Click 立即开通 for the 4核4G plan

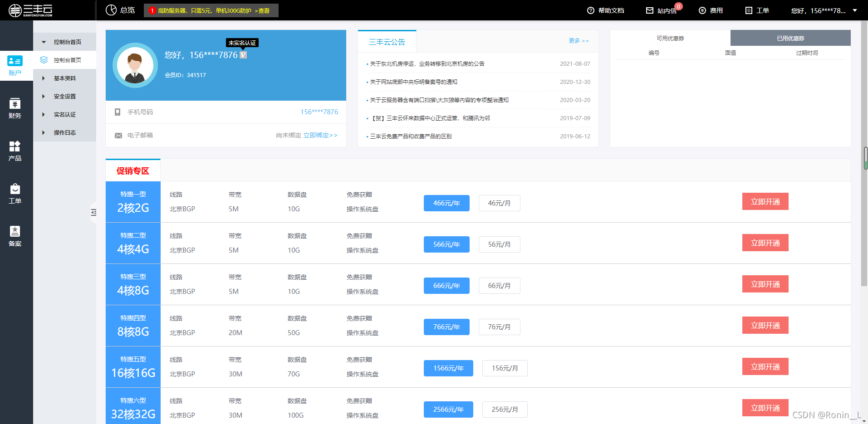[x=765, y=243]
